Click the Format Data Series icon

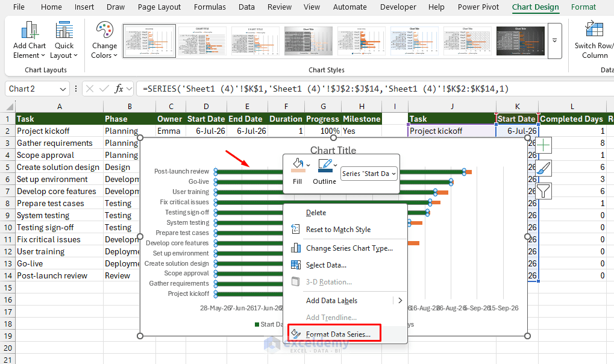(296, 334)
